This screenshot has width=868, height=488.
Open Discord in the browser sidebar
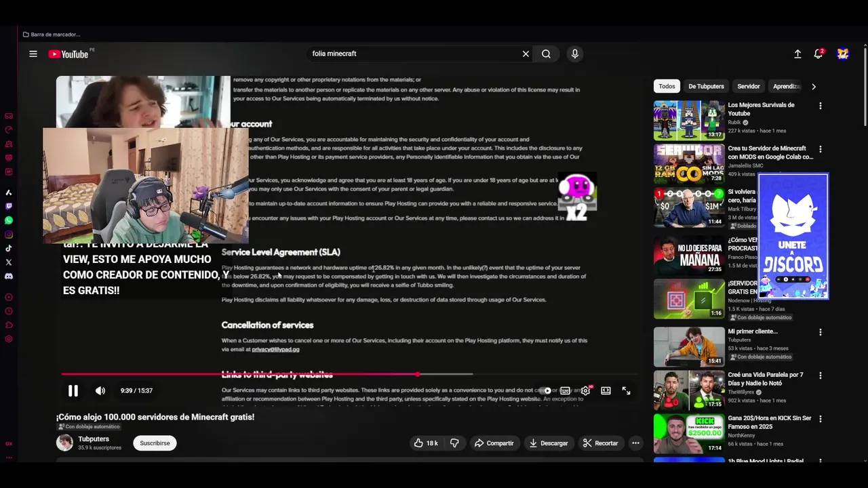click(x=9, y=277)
